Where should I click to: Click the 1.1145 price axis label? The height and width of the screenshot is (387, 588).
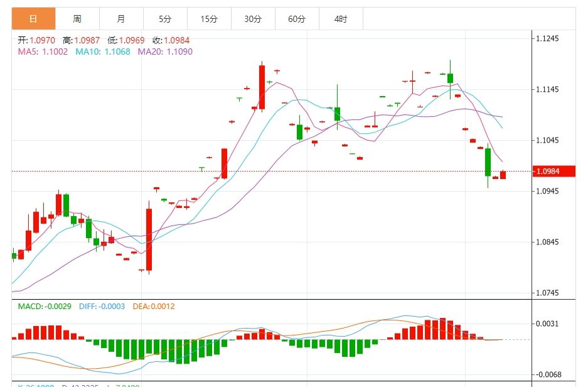tap(547, 89)
